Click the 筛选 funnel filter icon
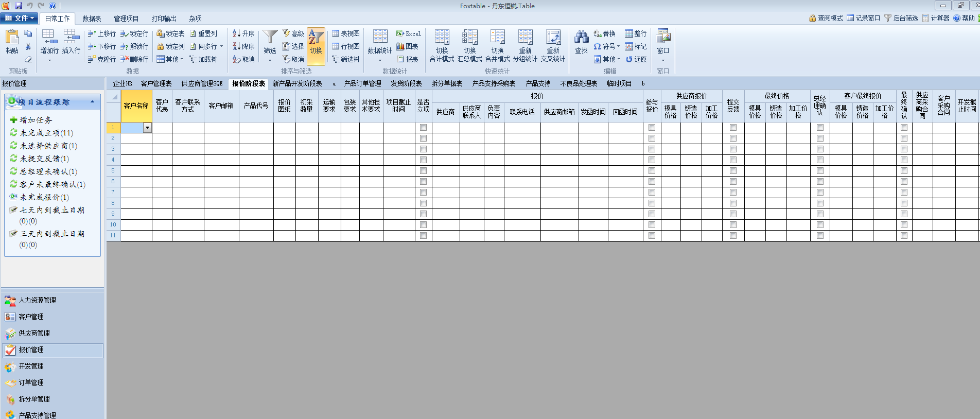Viewport: 980px width, 419px height. coord(270,38)
